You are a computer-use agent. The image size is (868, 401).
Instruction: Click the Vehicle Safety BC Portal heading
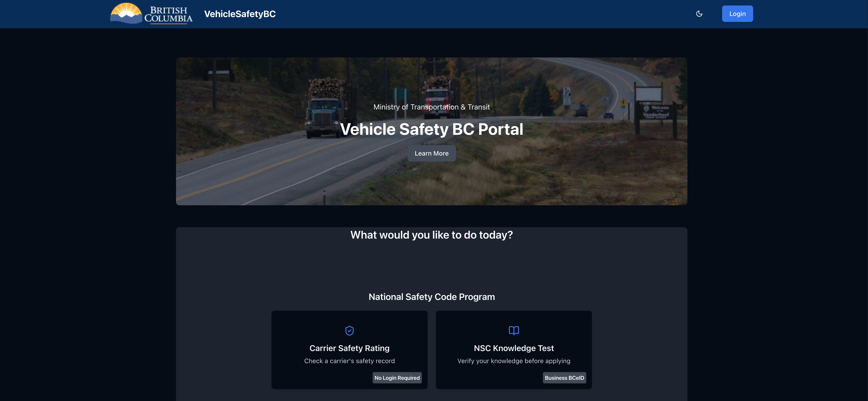[x=431, y=129]
